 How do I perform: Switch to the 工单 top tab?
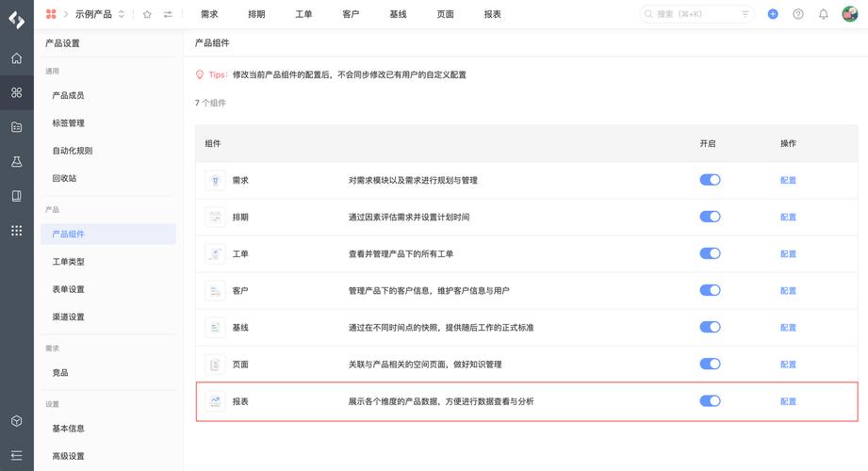click(x=303, y=14)
